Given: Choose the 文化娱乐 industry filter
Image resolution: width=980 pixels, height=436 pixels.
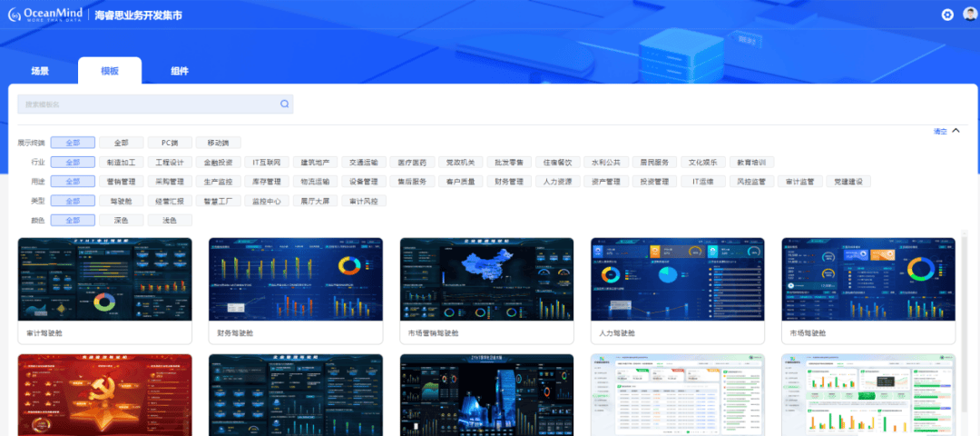Looking at the screenshot, I should [703, 162].
